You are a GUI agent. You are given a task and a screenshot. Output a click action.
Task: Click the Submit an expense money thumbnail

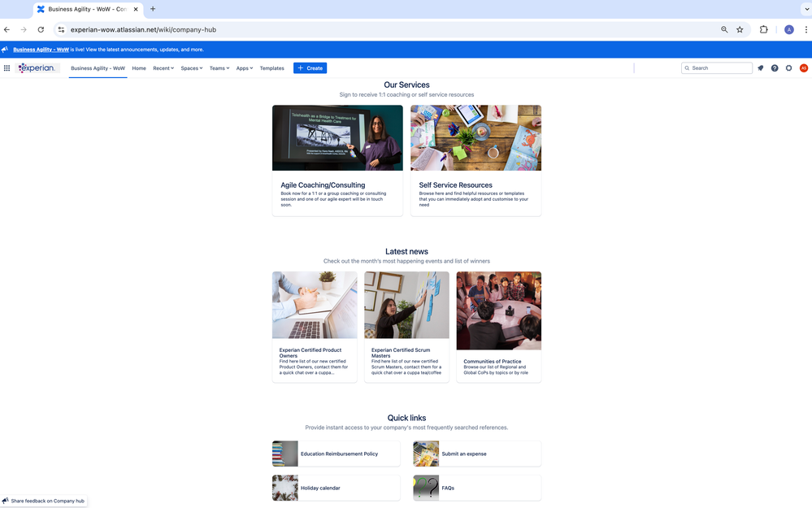426,454
